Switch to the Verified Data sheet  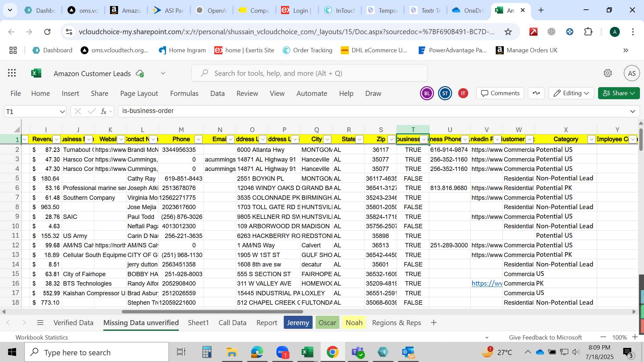(x=73, y=322)
